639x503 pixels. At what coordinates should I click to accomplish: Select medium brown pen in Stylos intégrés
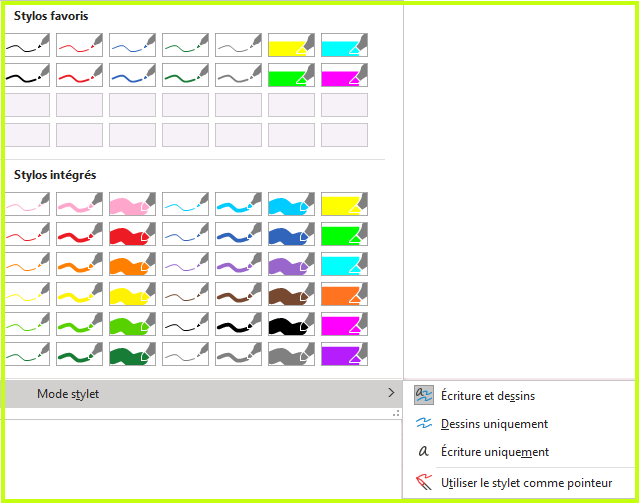238,294
